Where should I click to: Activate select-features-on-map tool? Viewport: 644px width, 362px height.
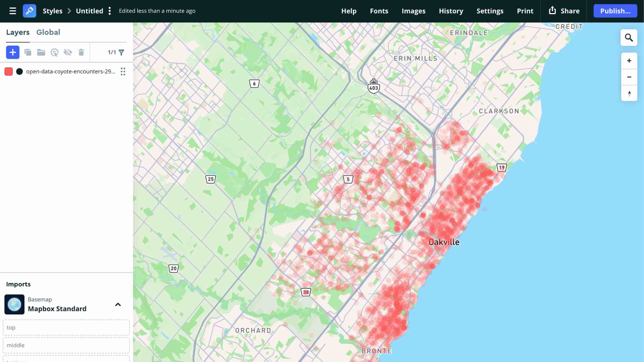[54, 52]
